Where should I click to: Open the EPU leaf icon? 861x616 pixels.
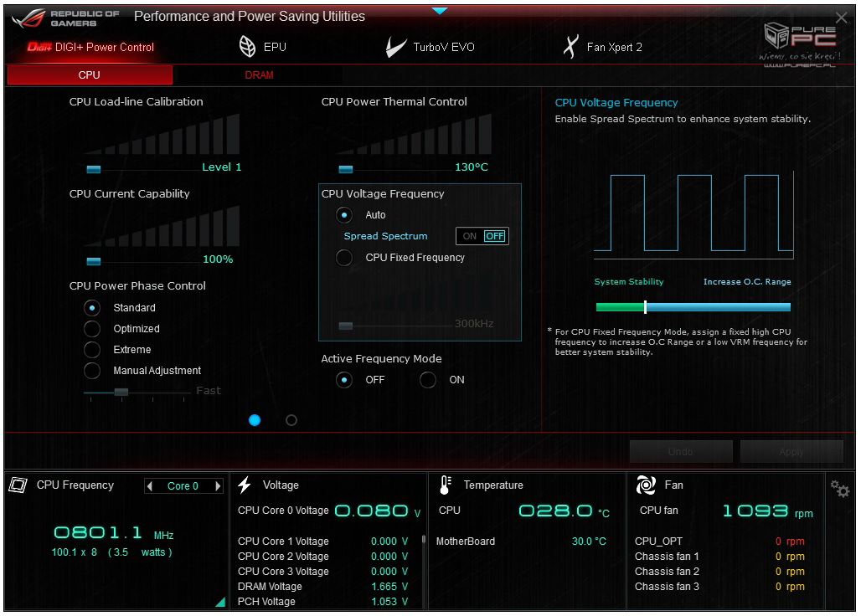pos(248,47)
